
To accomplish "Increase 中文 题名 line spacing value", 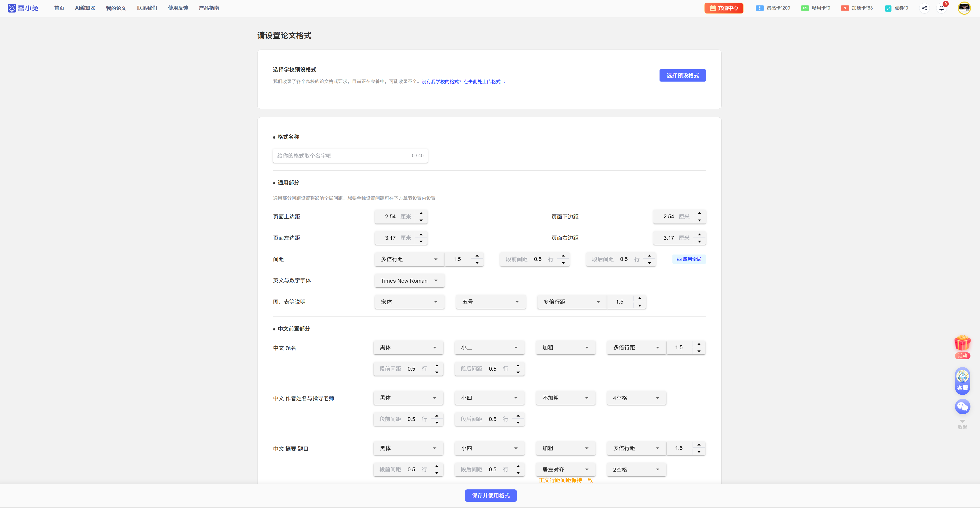I will click(699, 344).
